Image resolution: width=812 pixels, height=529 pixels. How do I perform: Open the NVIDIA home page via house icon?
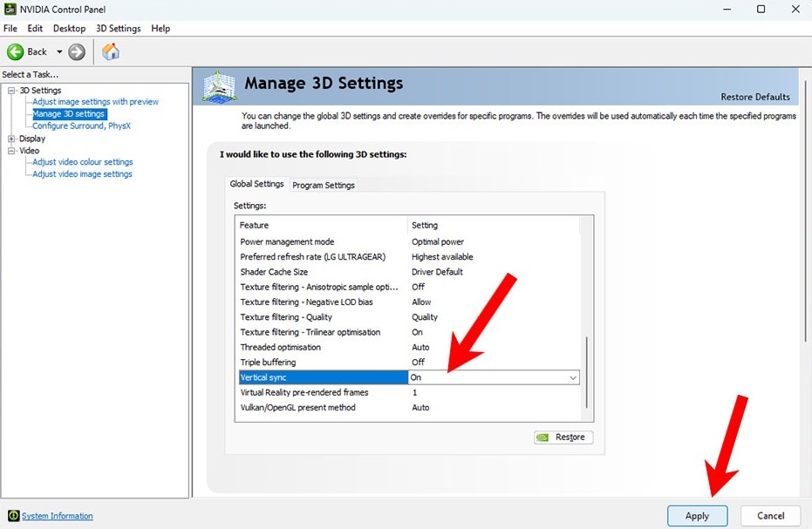point(110,51)
